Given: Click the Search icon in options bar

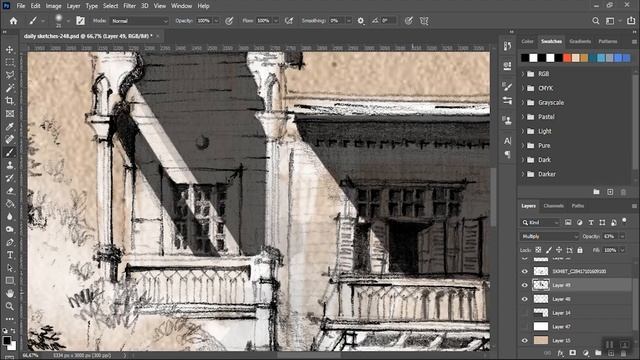Looking at the screenshot, I should pyautogui.click(x=596, y=21).
